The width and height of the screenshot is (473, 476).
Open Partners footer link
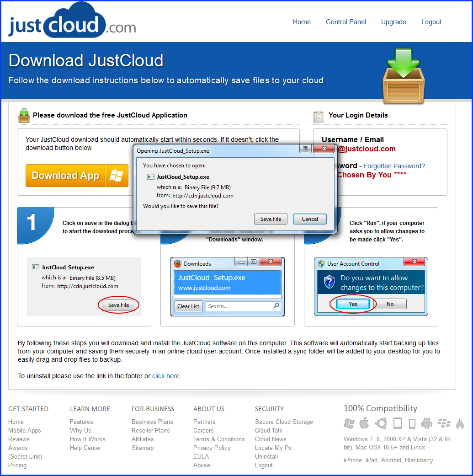(204, 422)
